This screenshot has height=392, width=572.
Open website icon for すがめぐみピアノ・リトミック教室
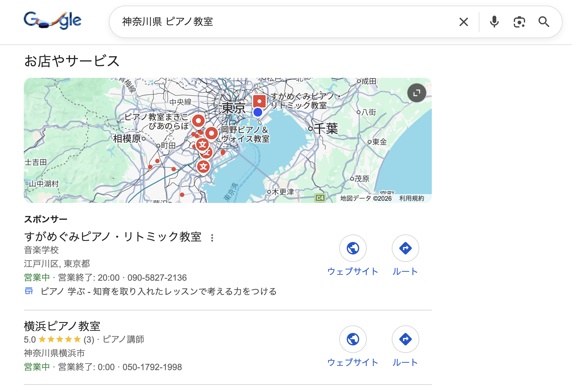[x=353, y=248]
